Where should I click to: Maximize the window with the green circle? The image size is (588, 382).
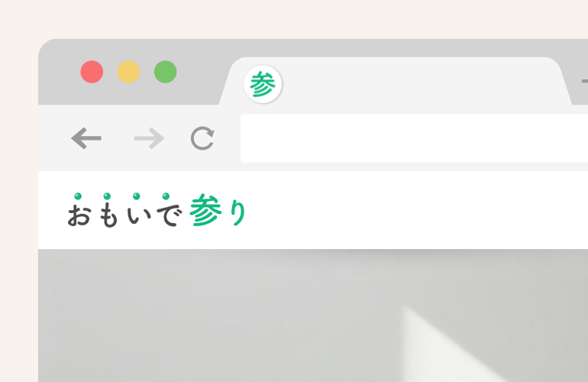coord(166,72)
